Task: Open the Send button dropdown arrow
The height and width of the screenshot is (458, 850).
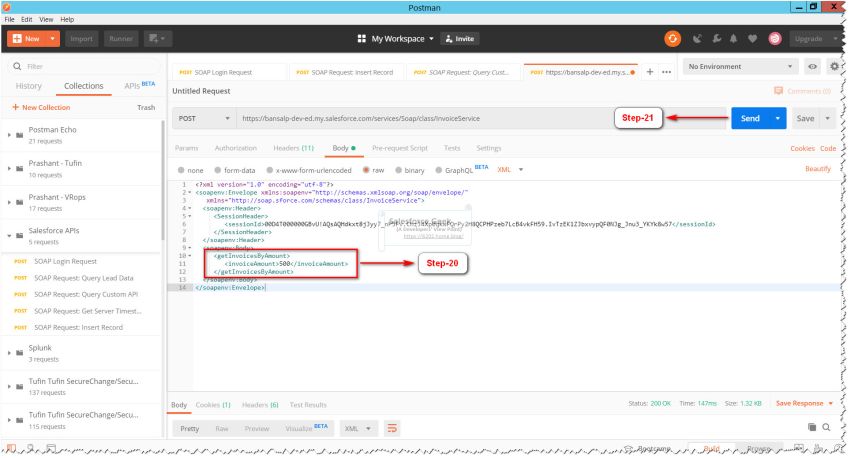Action: click(x=777, y=118)
